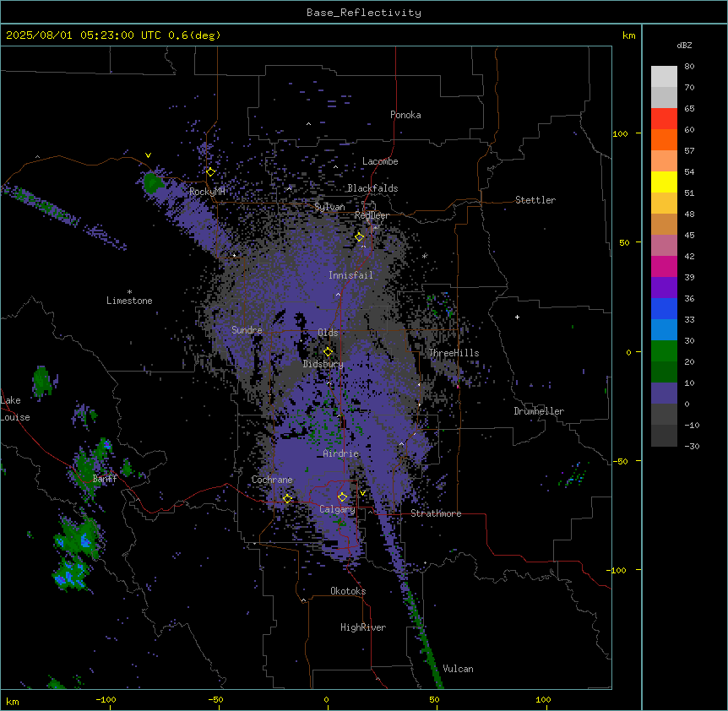The height and width of the screenshot is (711, 728).
Task: Select the red 65 dBZ legend swatch
Action: point(664,118)
